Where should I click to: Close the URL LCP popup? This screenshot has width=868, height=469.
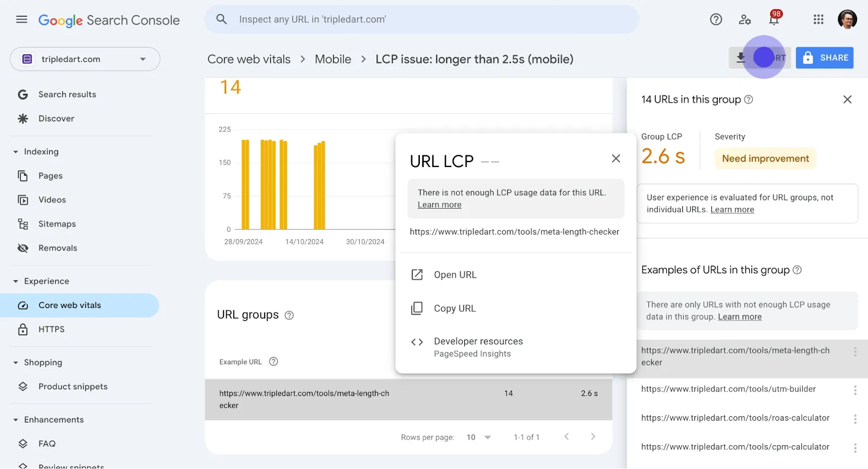[616, 158]
